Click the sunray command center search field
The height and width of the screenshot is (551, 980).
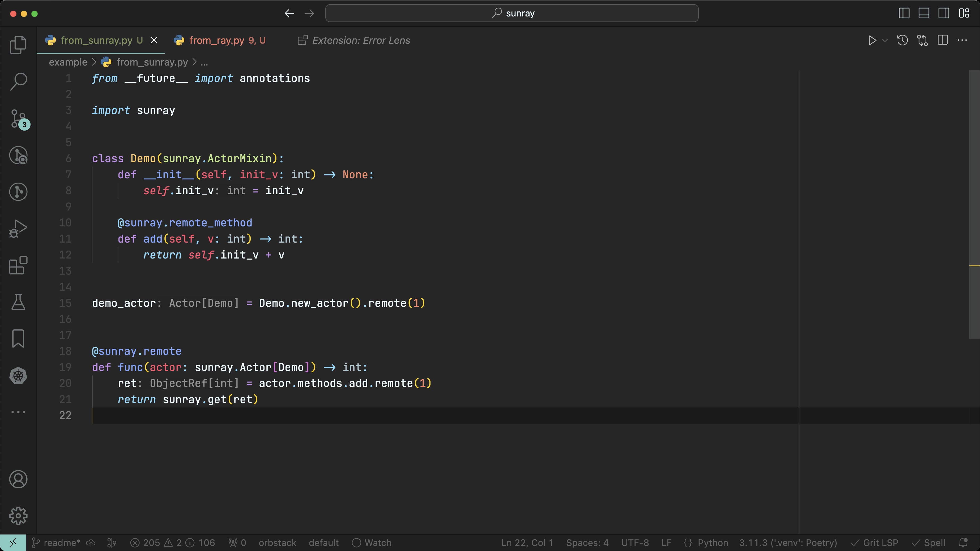(512, 13)
